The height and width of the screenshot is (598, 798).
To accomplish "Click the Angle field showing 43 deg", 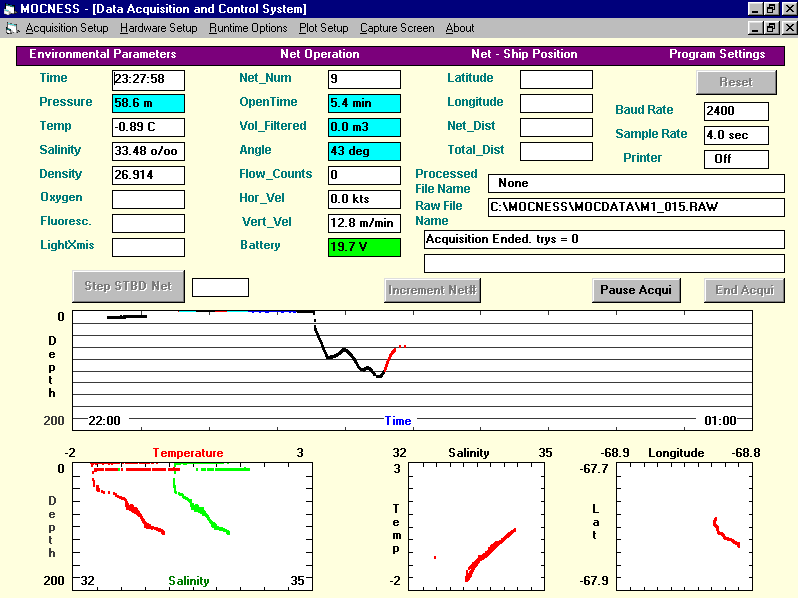I will click(x=364, y=151).
